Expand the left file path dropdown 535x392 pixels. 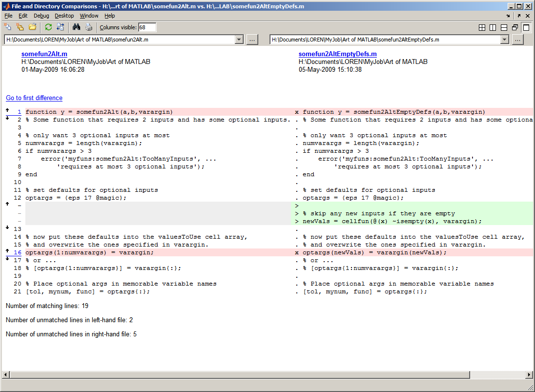click(x=239, y=40)
